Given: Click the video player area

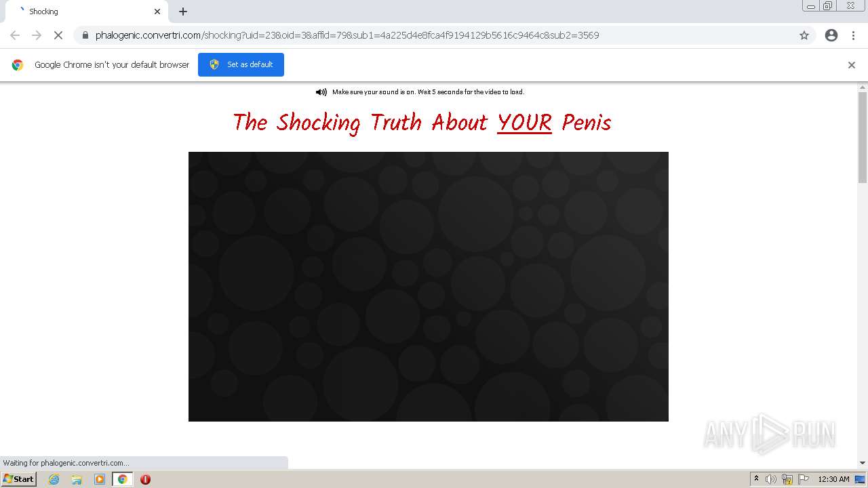Looking at the screenshot, I should [429, 287].
